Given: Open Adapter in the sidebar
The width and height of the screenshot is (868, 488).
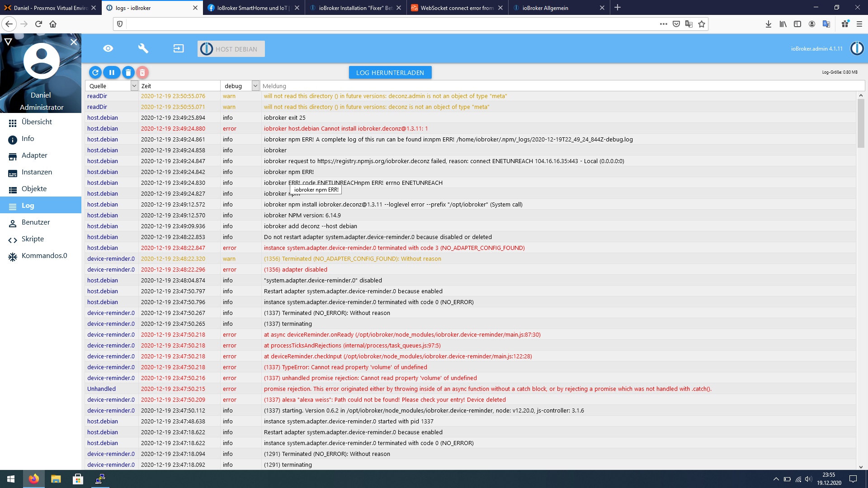Looking at the screenshot, I should pyautogui.click(x=34, y=155).
